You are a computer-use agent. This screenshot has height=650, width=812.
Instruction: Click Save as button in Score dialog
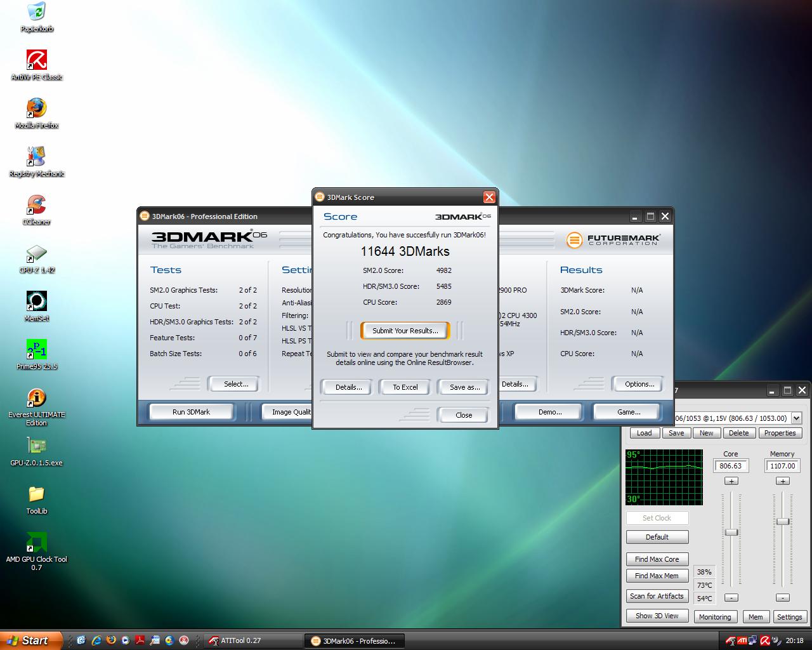pos(464,387)
